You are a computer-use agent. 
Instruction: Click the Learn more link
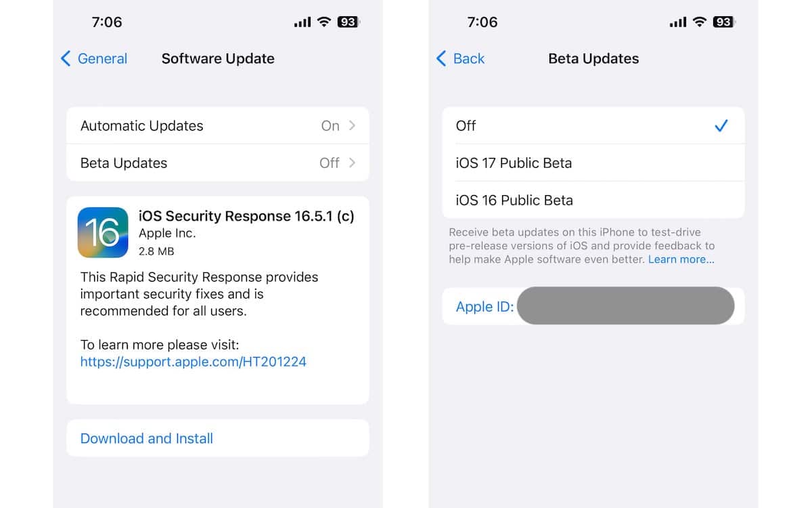pyautogui.click(x=681, y=259)
